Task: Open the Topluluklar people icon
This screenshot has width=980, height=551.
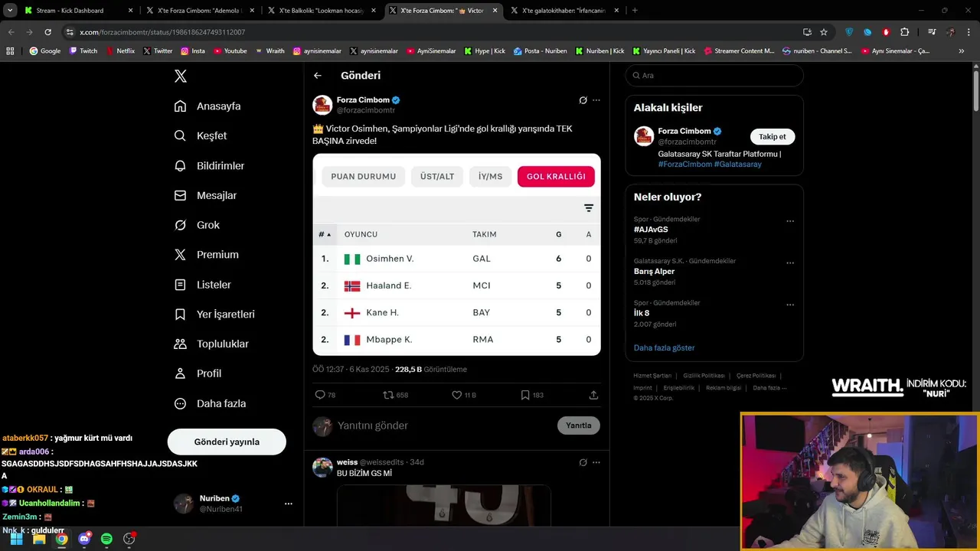Action: [x=180, y=344]
